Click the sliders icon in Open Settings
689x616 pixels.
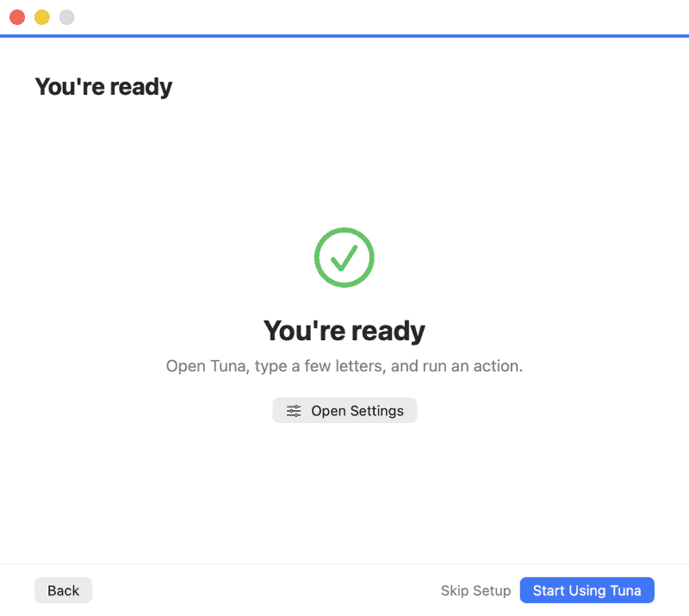[294, 411]
